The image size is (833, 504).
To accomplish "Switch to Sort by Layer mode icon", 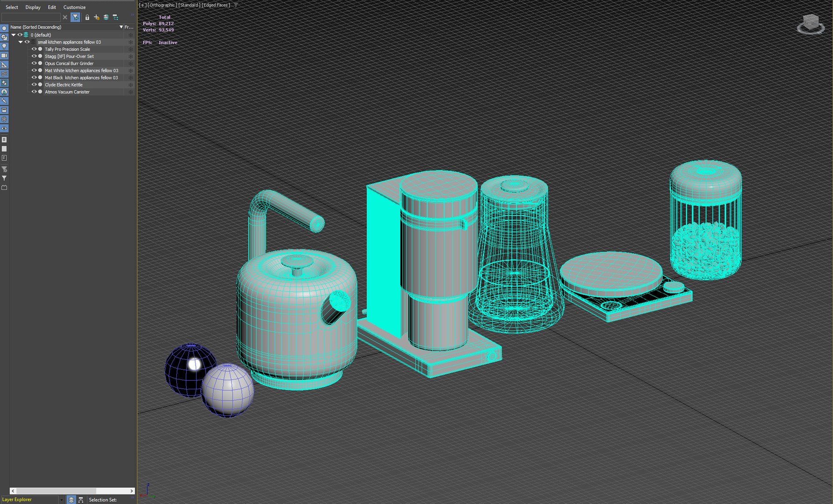I will (x=71, y=499).
